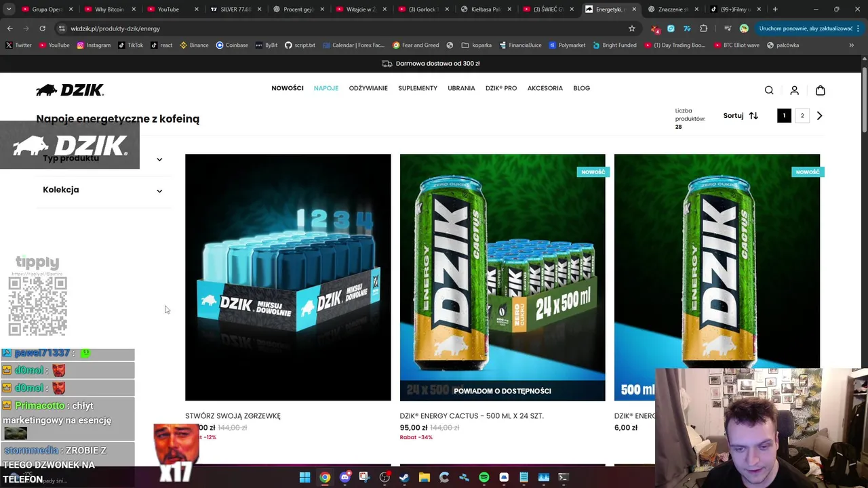The height and width of the screenshot is (488, 868).
Task: Open BTC Elliot wave bookmark
Action: point(736,45)
